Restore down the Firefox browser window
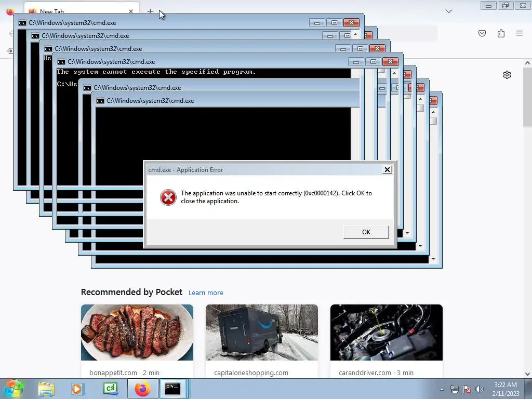 coord(506,5)
